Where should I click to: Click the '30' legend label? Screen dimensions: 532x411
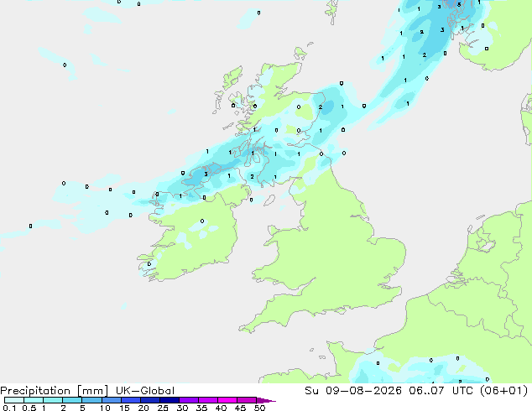point(182,408)
